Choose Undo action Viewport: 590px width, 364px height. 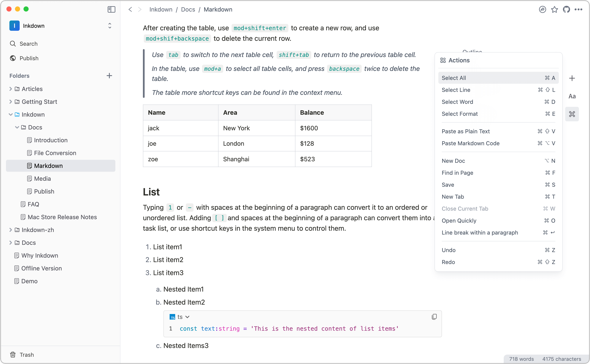click(498, 250)
